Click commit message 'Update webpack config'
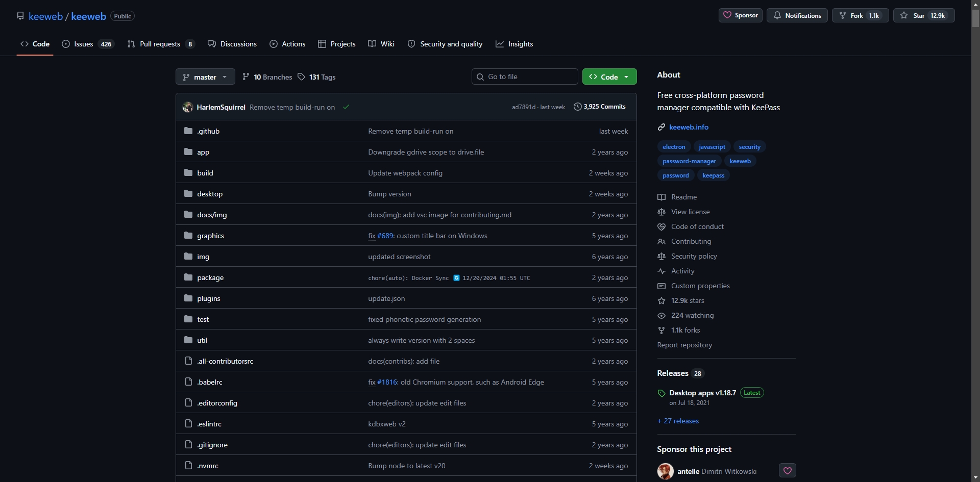Image resolution: width=980 pixels, height=482 pixels. coord(405,173)
